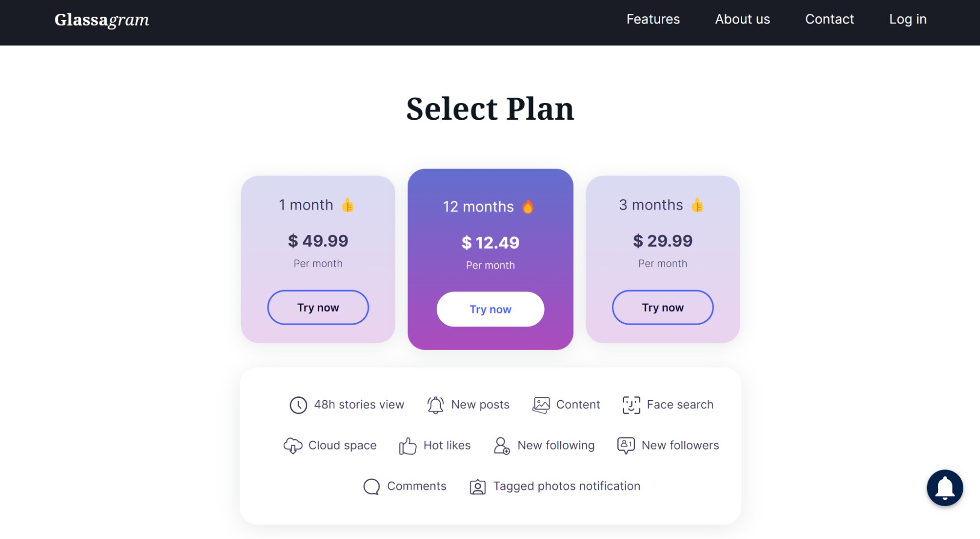Click the thumbs-up icon beside Hot likes

[407, 446]
